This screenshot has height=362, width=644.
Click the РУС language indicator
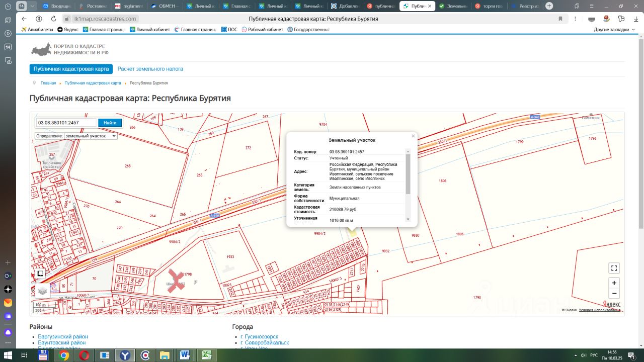(594, 355)
